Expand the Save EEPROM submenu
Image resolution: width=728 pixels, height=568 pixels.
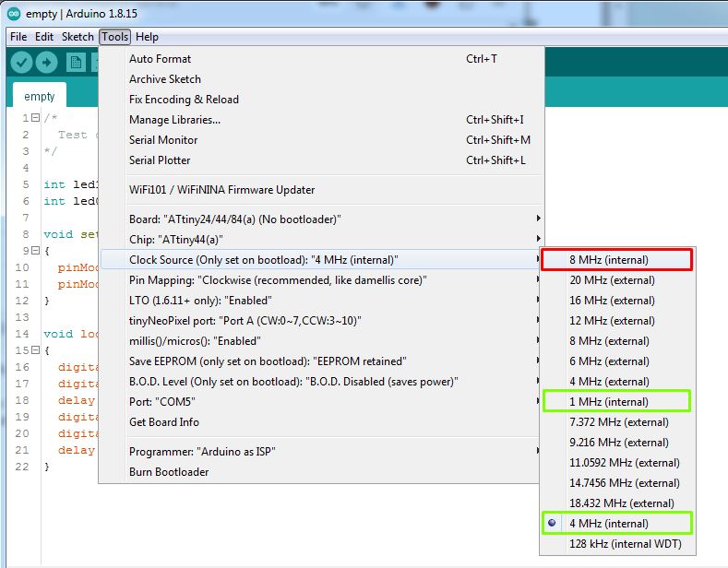(x=321, y=361)
